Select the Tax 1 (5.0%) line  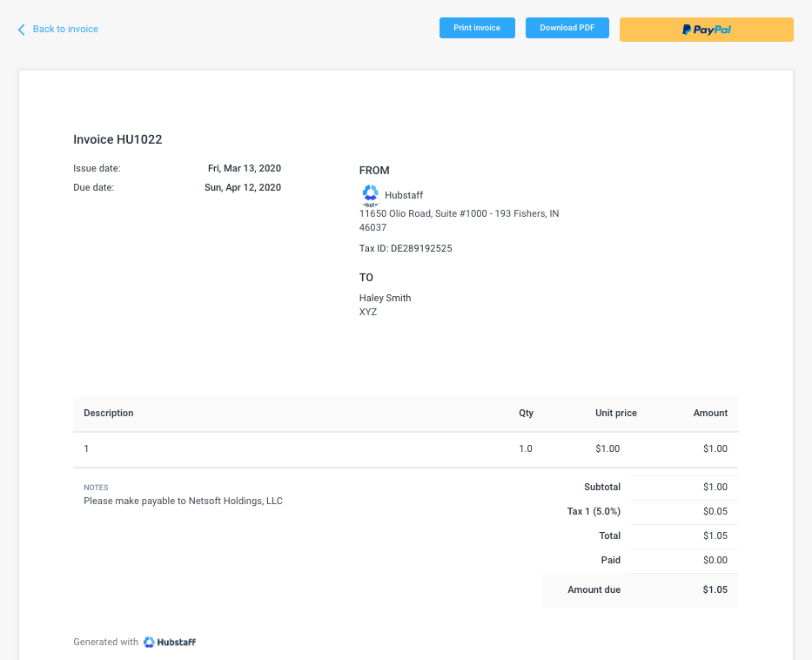(594, 511)
